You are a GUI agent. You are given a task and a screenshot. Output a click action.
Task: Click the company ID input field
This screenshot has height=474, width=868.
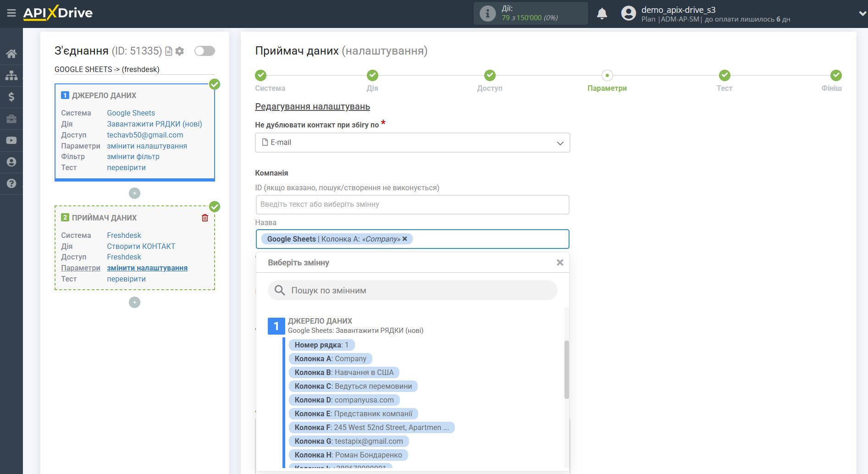412,204
